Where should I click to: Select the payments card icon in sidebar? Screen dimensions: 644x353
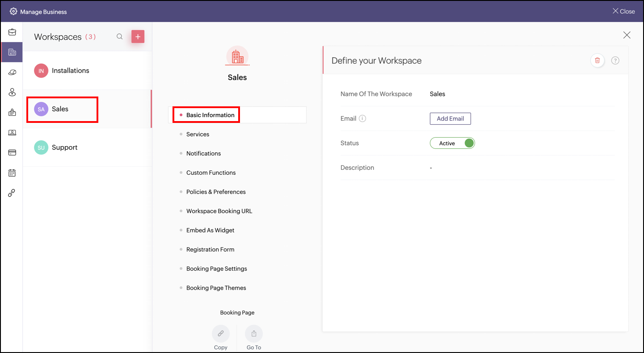coord(12,152)
